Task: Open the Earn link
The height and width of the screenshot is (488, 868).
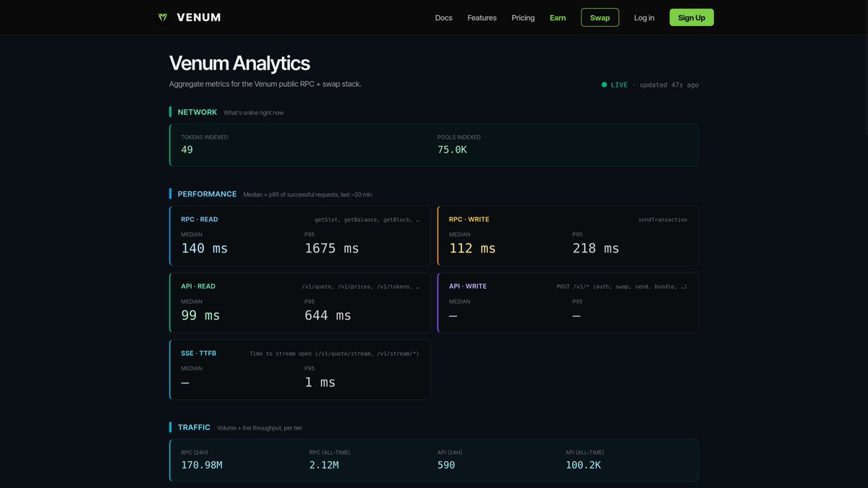Action: pos(558,17)
